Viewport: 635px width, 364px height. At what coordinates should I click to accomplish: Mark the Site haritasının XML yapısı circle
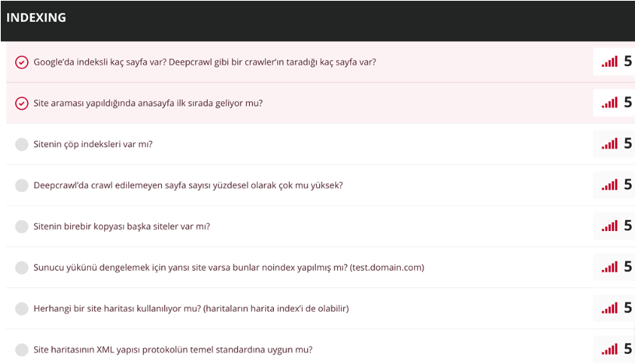click(x=22, y=349)
